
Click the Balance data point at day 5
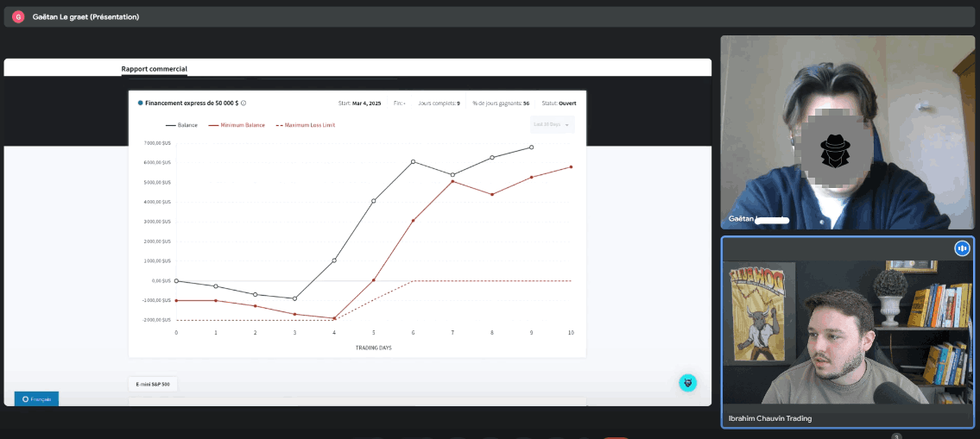coord(374,201)
